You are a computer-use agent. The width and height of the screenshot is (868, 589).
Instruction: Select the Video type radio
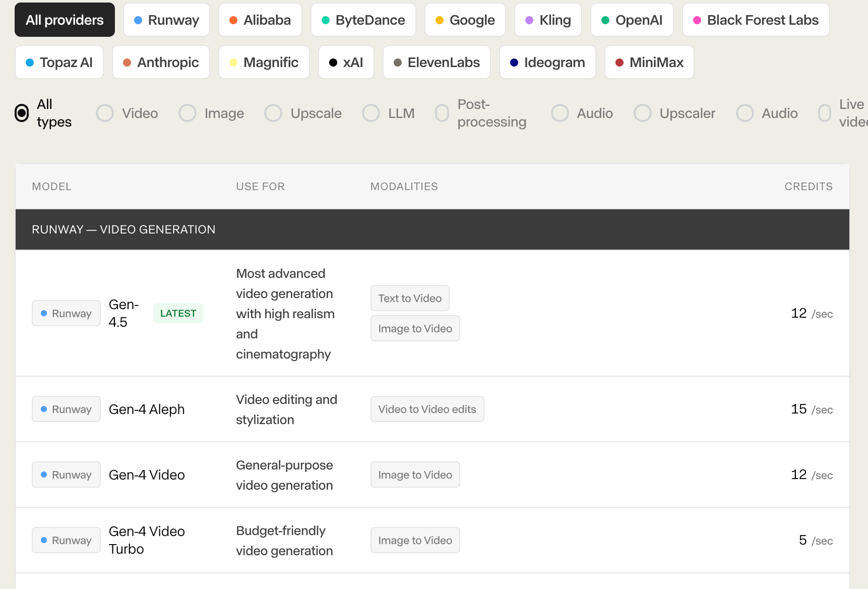point(105,113)
